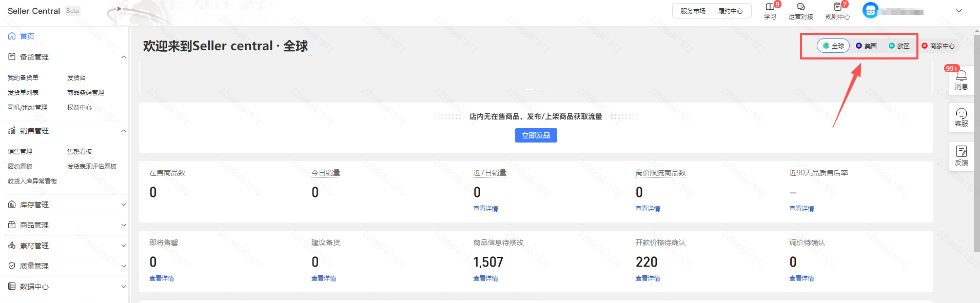
Task: Expand the 素材管理 section
Action: click(x=123, y=246)
